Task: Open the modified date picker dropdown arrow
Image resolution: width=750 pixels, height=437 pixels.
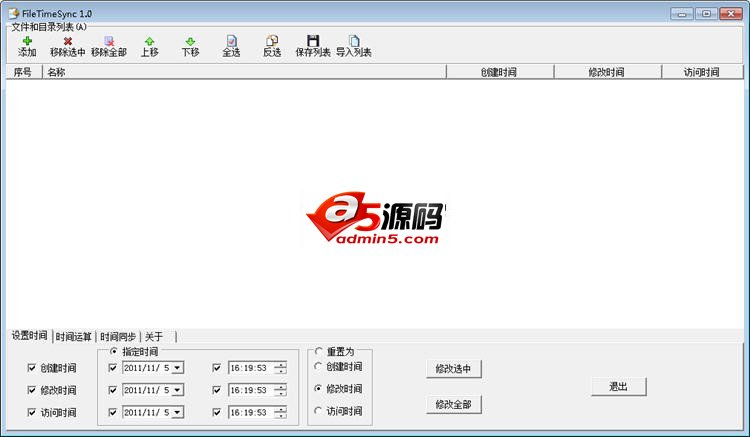Action: [178, 390]
